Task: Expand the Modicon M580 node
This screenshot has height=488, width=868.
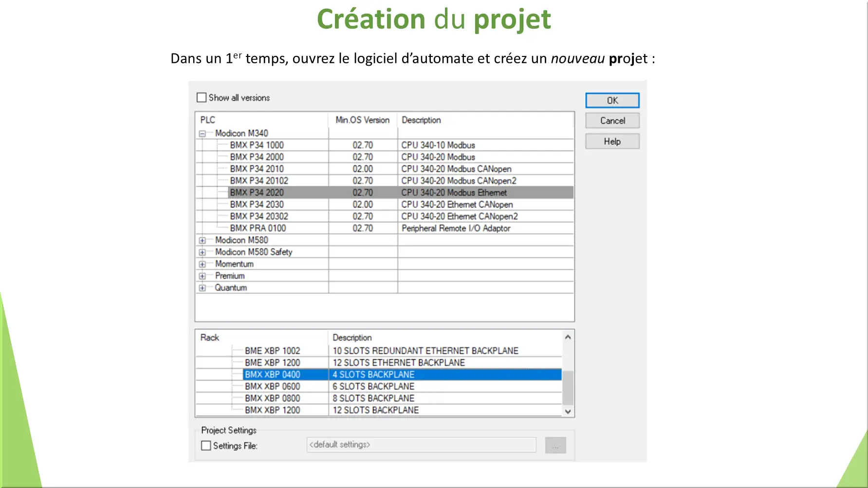Action: click(x=202, y=240)
